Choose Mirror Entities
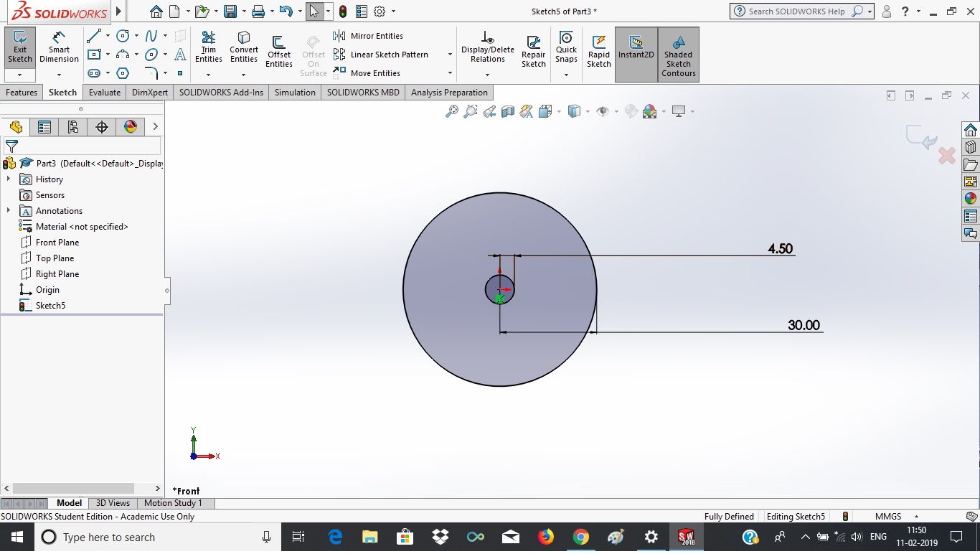This screenshot has width=980, height=554. pos(368,36)
